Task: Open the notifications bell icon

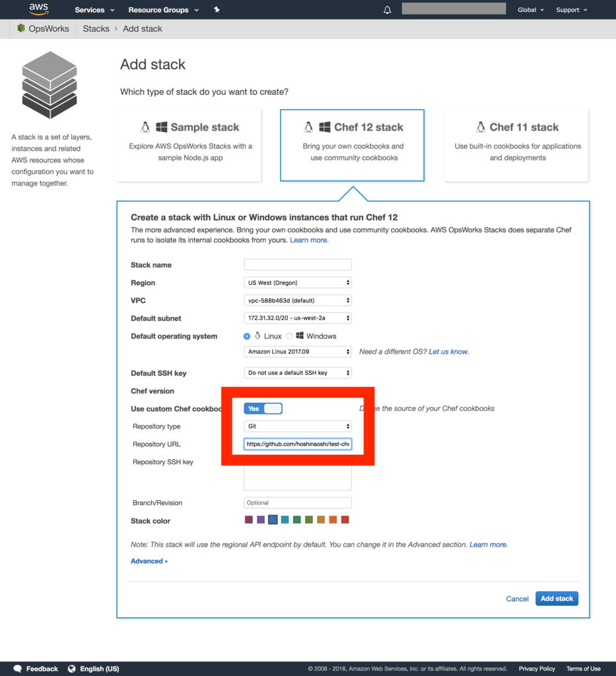Action: (x=387, y=10)
